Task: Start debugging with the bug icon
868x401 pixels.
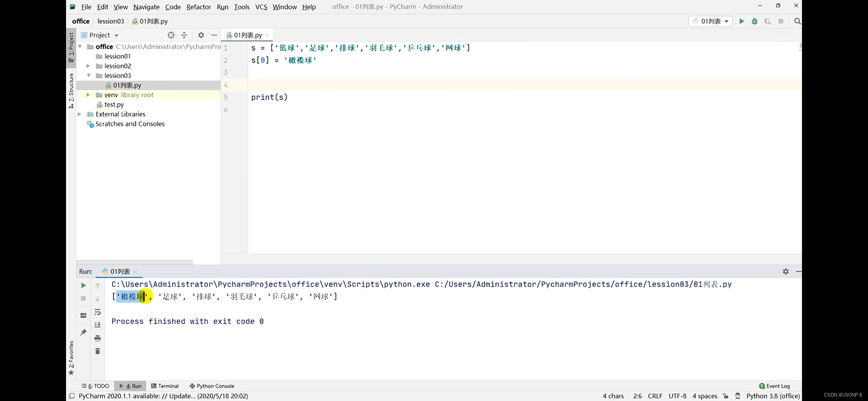Action: point(754,21)
